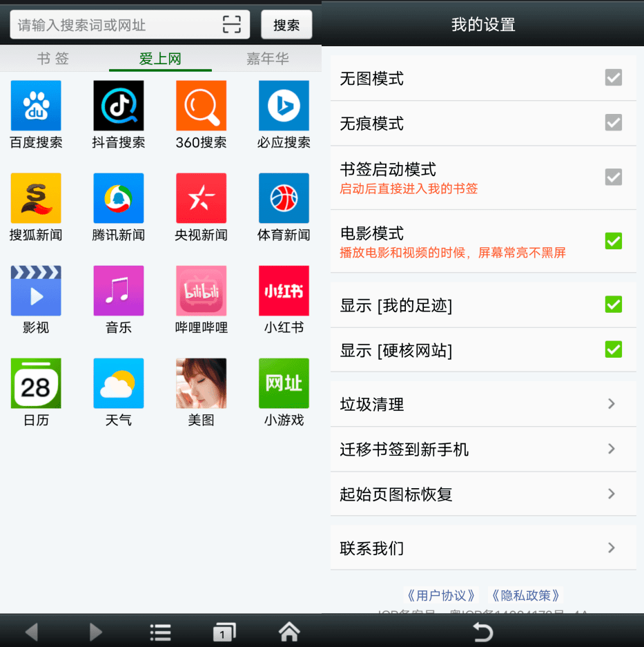Viewport: 644px width, 647px height.
Task: Enable 无图模式 checkbox
Action: (x=613, y=77)
